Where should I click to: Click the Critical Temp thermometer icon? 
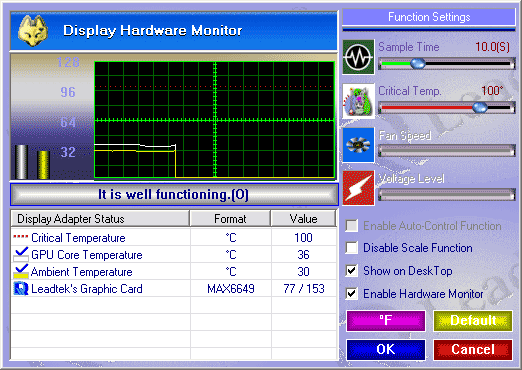pyautogui.click(x=358, y=101)
